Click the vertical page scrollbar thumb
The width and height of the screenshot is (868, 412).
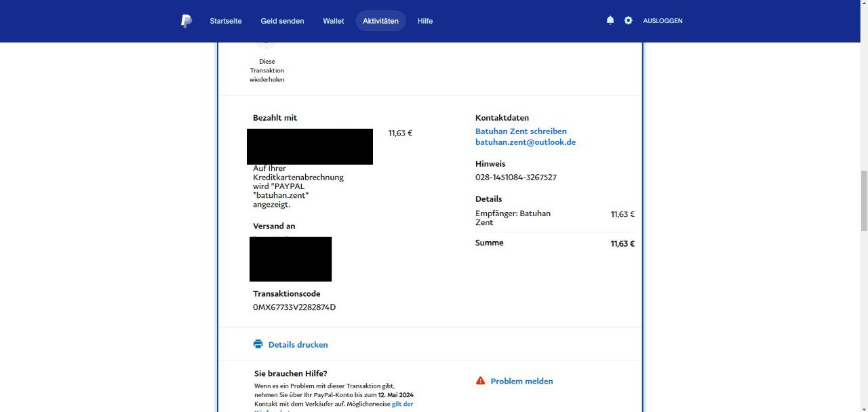[x=863, y=201]
